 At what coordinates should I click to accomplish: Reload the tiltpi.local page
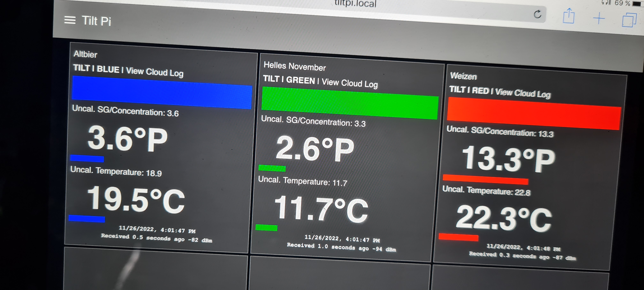coord(537,14)
